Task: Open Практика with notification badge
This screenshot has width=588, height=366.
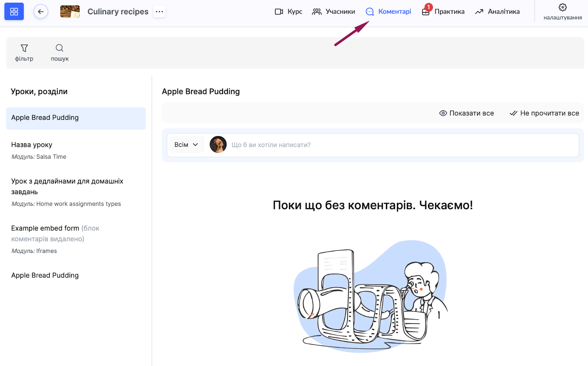Action: pyautogui.click(x=443, y=11)
